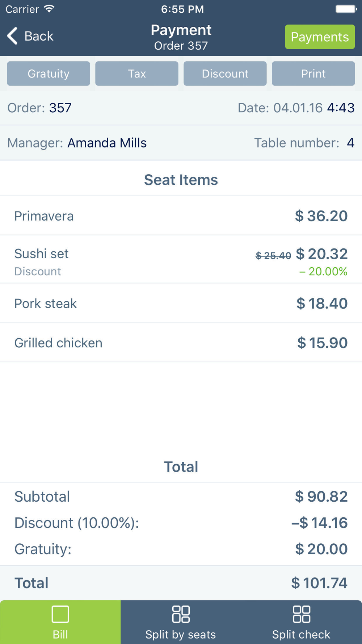Apply a Discount to the order
The image size is (362, 644).
point(225,74)
